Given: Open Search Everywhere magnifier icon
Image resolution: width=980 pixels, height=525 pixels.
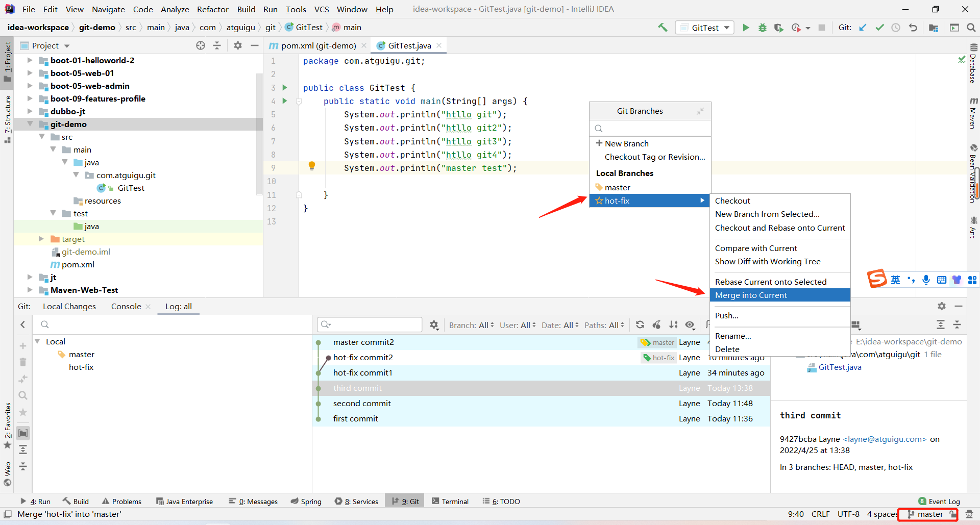Looking at the screenshot, I should click(971, 28).
